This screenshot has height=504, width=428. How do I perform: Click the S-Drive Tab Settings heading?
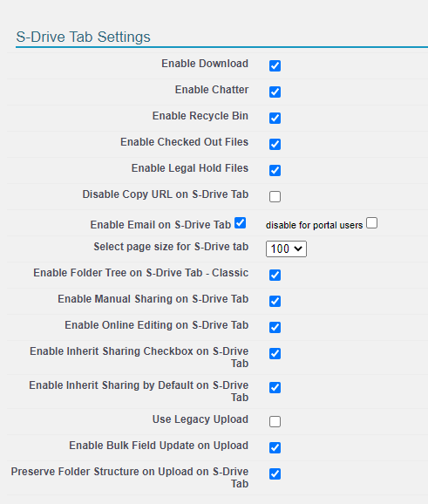83,37
